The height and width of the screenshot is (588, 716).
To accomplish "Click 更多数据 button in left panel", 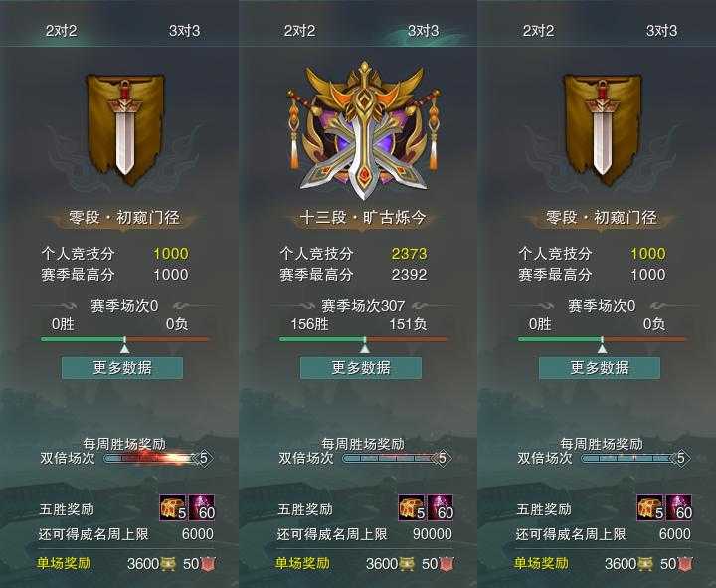I will point(122,368).
